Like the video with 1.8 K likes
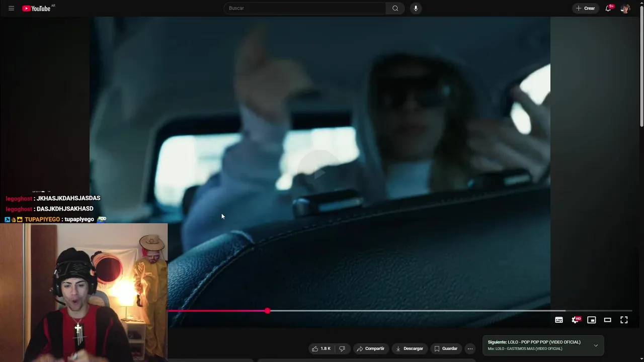 point(321,348)
